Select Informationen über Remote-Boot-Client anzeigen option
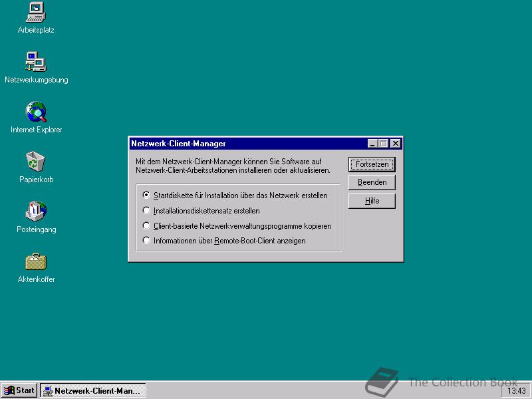The image size is (532, 399). [x=224, y=241]
